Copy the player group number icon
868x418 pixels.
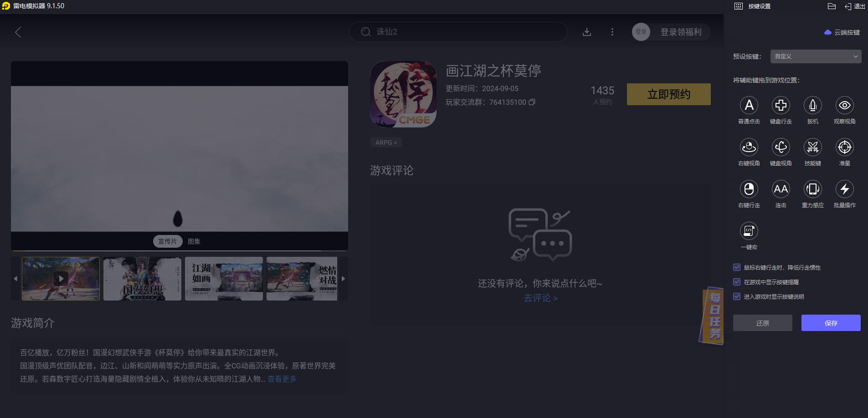click(x=532, y=102)
